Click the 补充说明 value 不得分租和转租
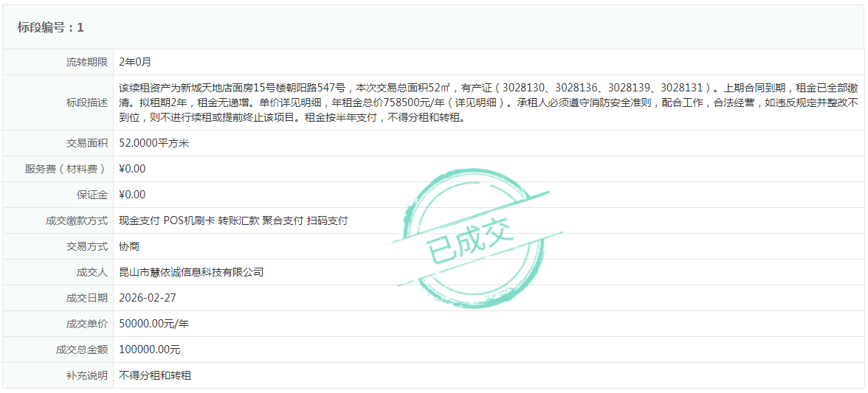The image size is (868, 393). click(x=155, y=375)
